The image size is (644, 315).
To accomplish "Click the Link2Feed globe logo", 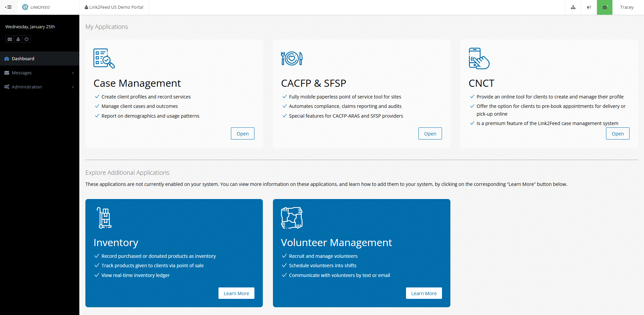I will [25, 7].
